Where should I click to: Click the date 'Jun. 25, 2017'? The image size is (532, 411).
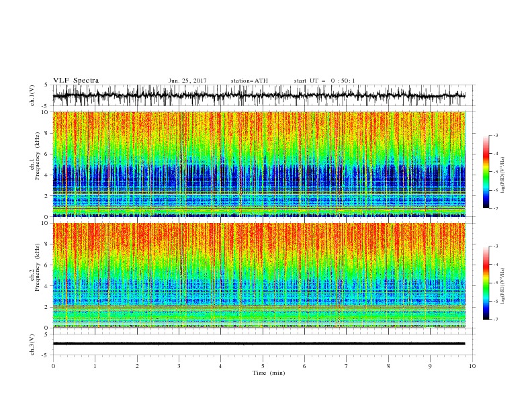[x=187, y=81]
